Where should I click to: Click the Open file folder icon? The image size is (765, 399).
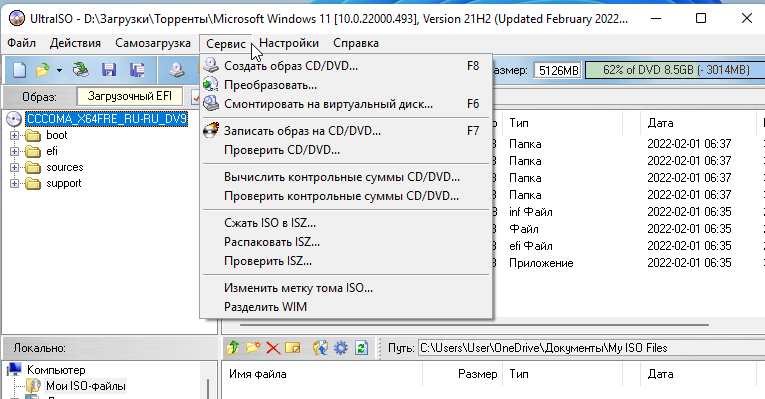pyautogui.click(x=43, y=70)
